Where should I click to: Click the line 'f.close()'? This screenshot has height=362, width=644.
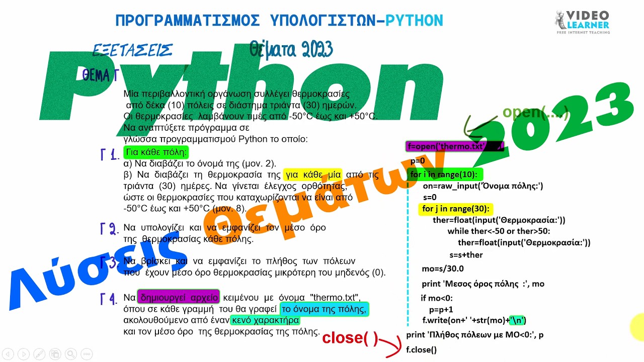coord(421,350)
